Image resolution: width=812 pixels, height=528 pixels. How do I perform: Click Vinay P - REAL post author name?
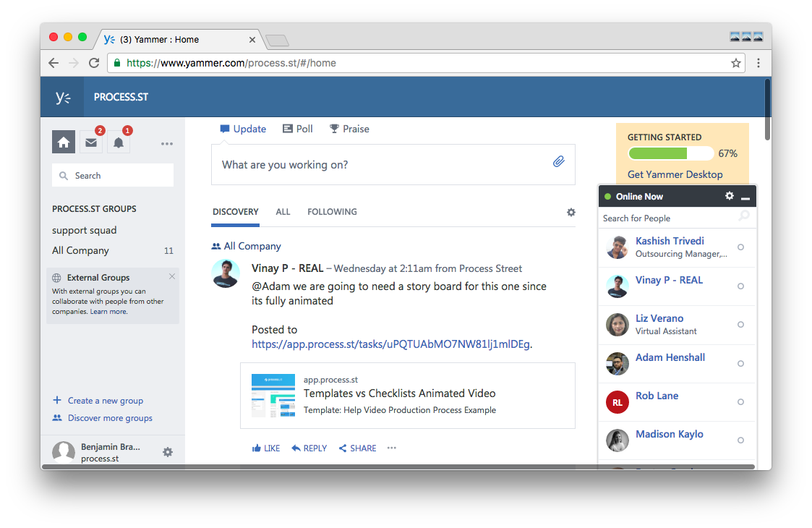coord(287,268)
